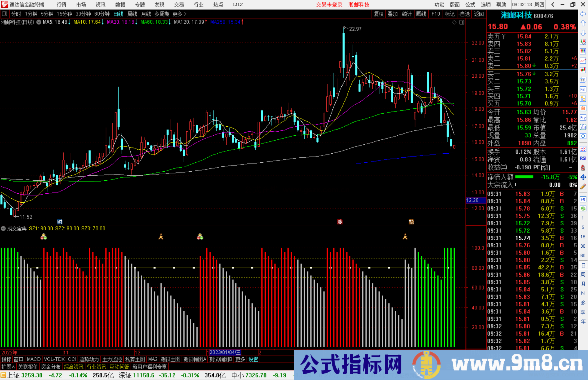Open the 更多 indicator dropdown at bottom
The width and height of the screenshot is (588, 380).
[x=240, y=359]
